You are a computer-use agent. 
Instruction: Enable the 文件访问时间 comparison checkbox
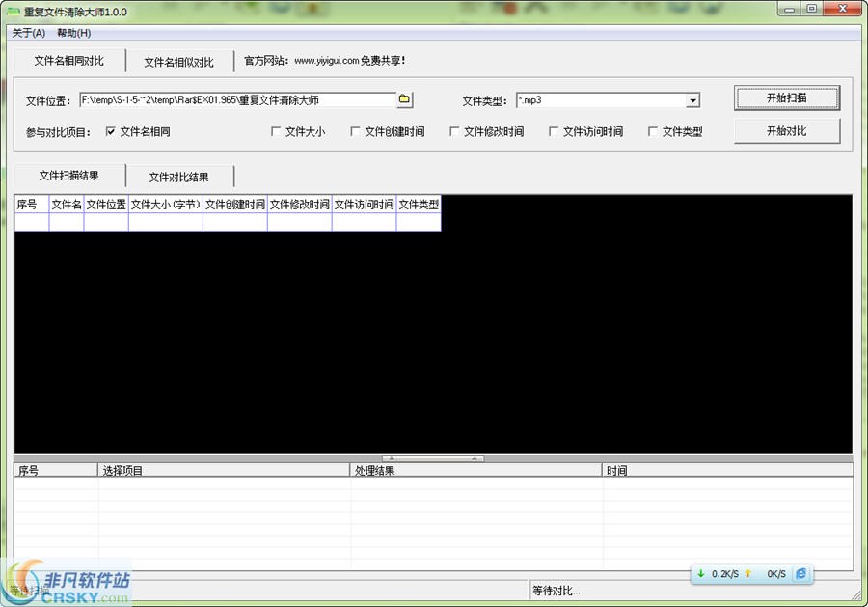coord(554,131)
